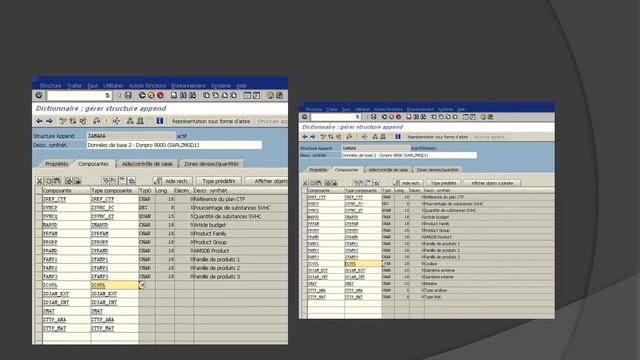640x360 pixels.
Task: Click the Display/Change pencil icon in left window
Action: [x=63, y=121]
